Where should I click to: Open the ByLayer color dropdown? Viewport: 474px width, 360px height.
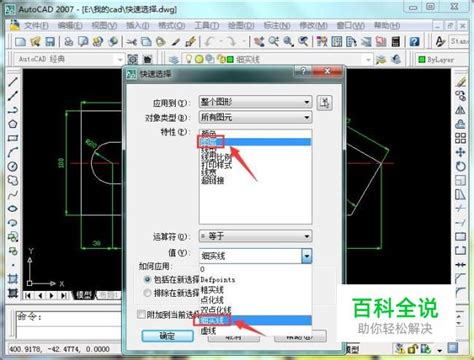coord(444,59)
